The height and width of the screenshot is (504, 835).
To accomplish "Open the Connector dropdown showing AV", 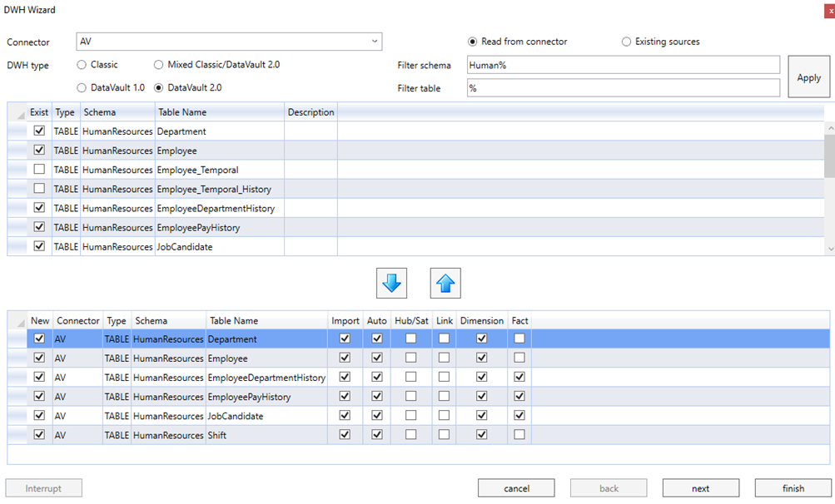I will tap(229, 42).
